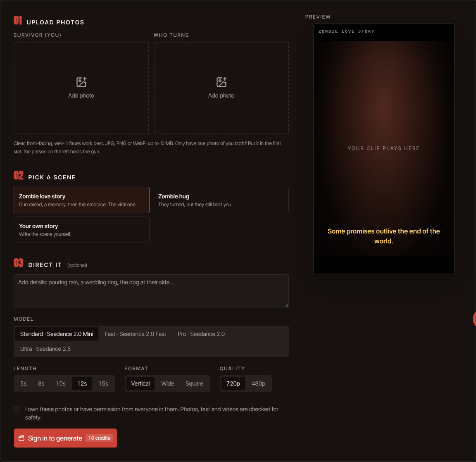
Task: Click the Pick a Scene heading
Action: pos(52,177)
